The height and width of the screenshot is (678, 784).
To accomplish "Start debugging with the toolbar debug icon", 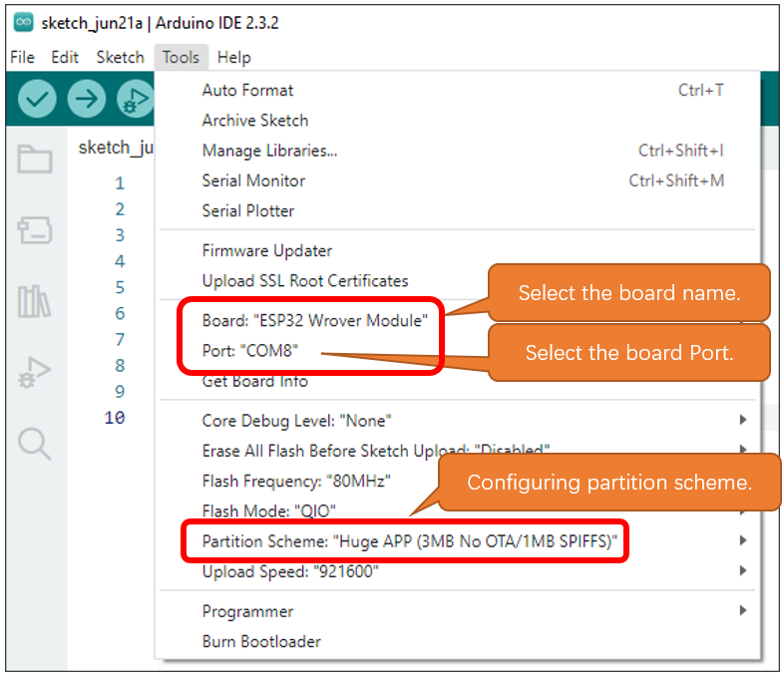I will (135, 99).
